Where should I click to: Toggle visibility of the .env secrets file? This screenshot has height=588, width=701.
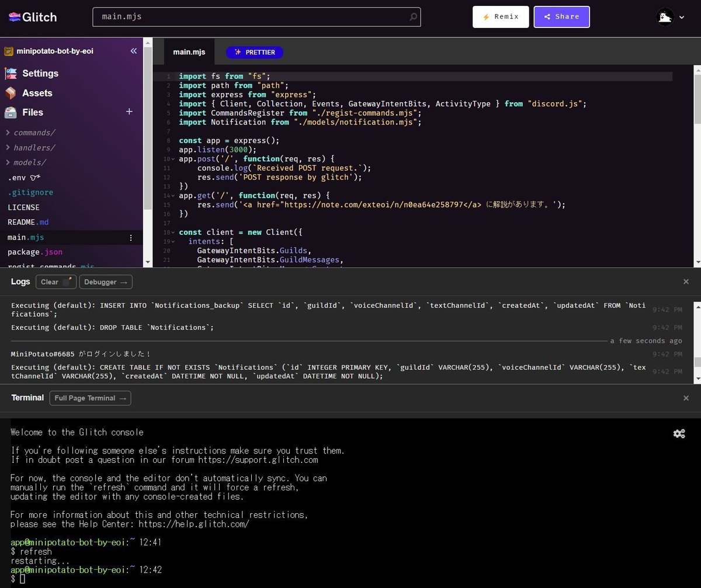point(34,177)
